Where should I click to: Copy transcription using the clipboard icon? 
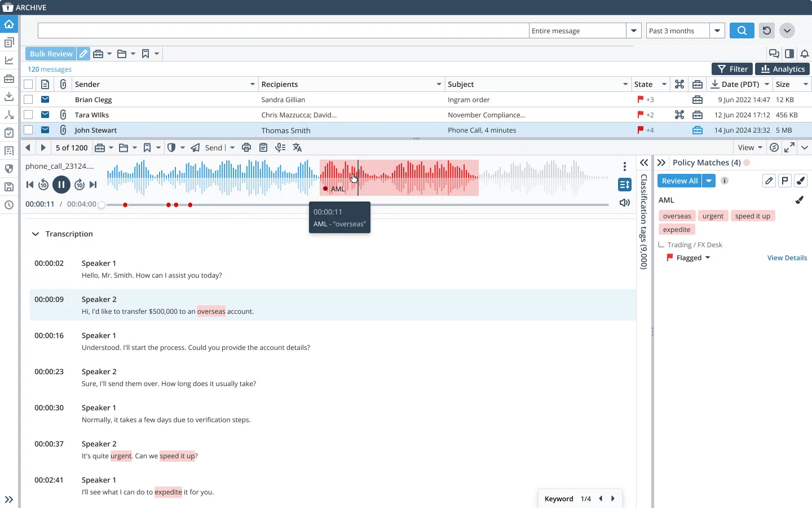[x=263, y=148]
